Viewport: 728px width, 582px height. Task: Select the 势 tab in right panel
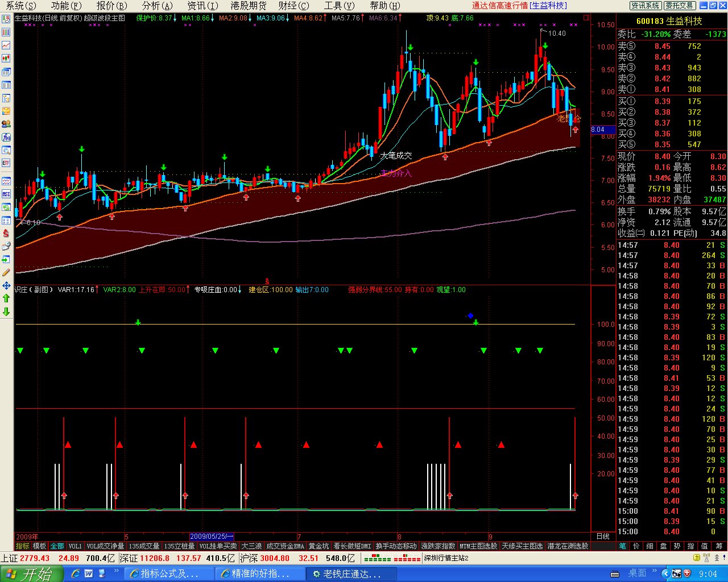coord(677,546)
